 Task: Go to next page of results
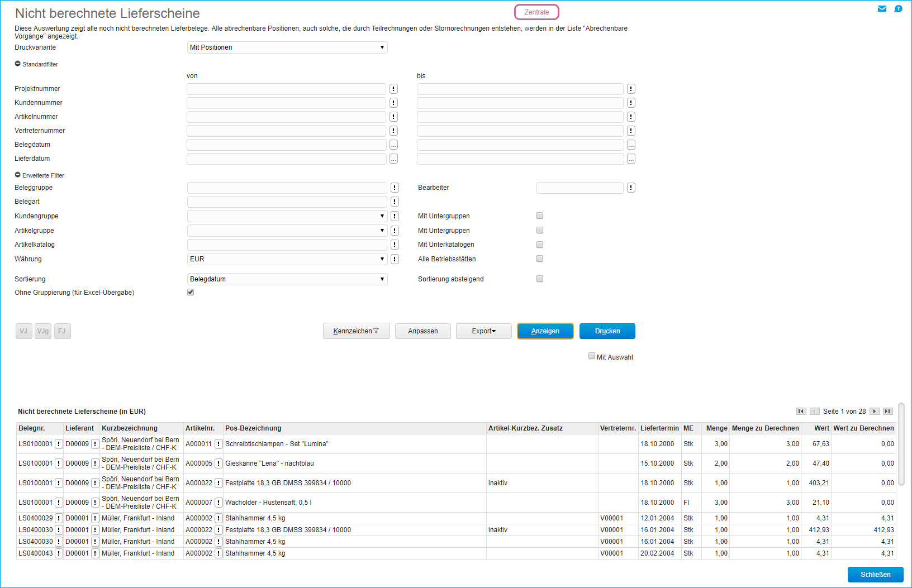tap(875, 412)
